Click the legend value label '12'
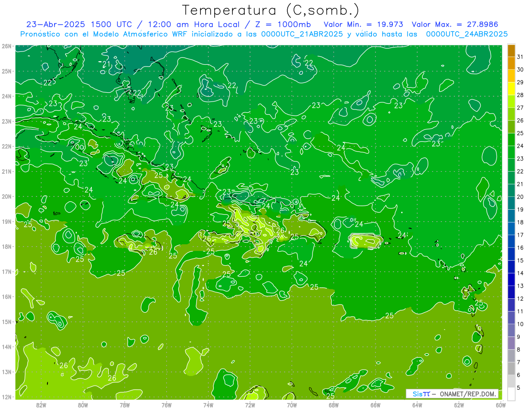Image resolution: width=532 pixels, height=411 pixels. tap(520, 298)
